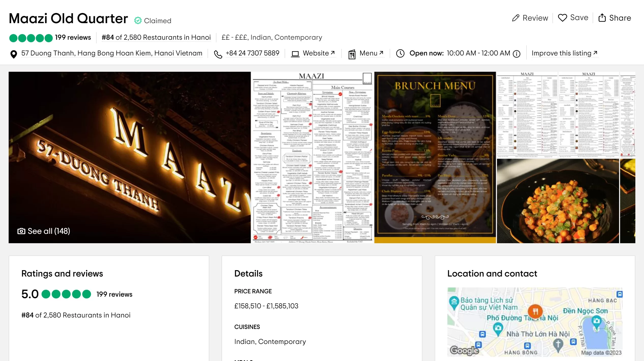Click the location map preview
This screenshot has height=361, width=644.
click(535, 322)
